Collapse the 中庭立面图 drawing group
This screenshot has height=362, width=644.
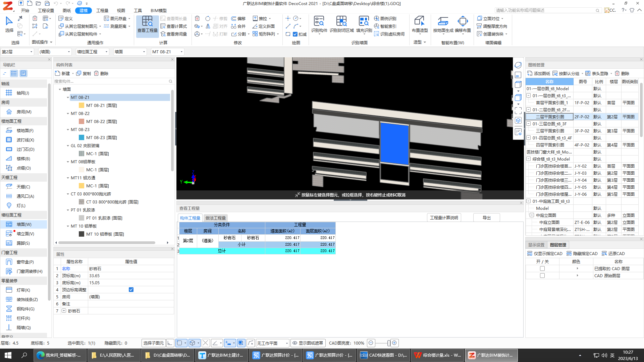point(532,215)
